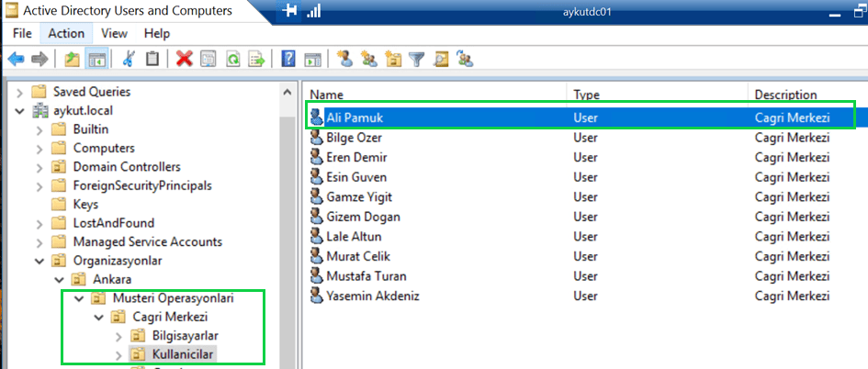
Task: Expand the Bilgisayarlar OU node
Action: pos(118,336)
